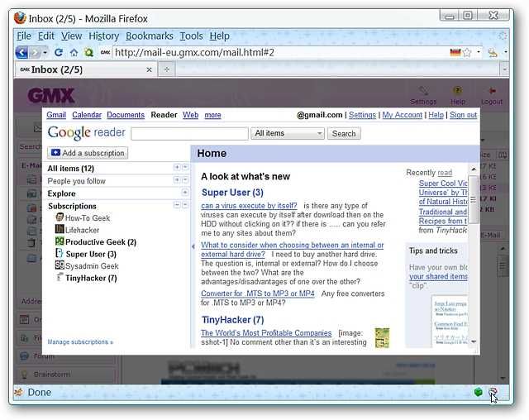The width and height of the screenshot is (529, 420).
Task: Click the TinyHacker feed icon
Action: pyautogui.click(x=60, y=277)
